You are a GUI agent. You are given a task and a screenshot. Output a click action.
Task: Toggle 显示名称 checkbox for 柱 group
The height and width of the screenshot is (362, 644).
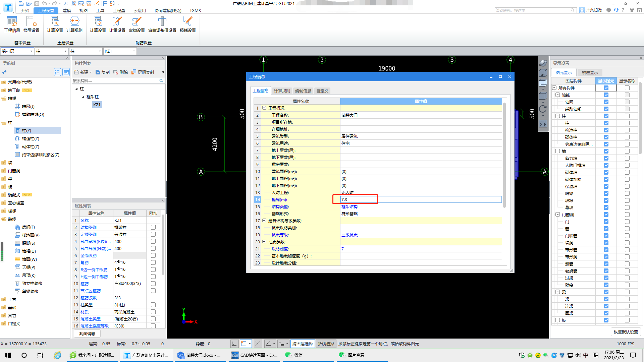point(627,116)
